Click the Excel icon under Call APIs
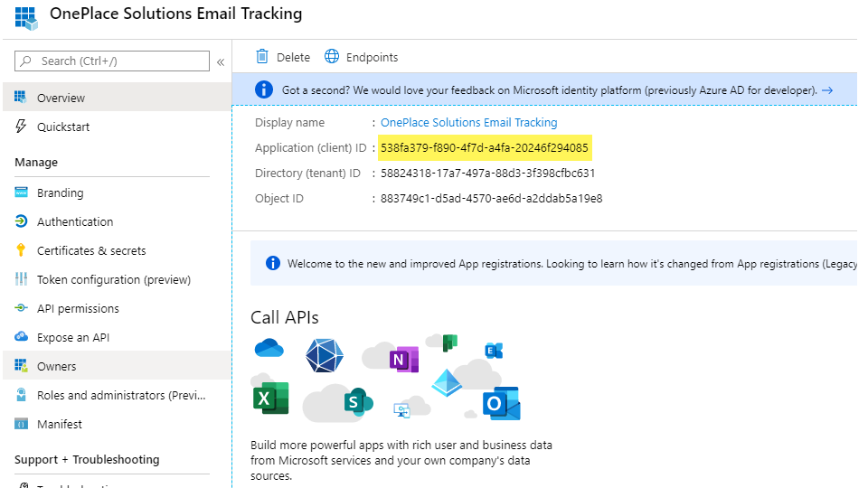This screenshot has height=488, width=868. click(270, 399)
